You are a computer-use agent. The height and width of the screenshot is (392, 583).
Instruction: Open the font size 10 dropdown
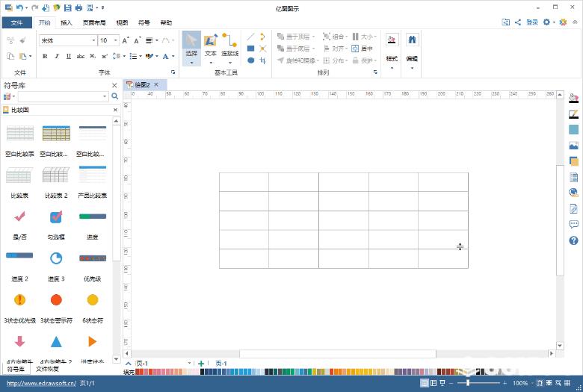(116, 40)
